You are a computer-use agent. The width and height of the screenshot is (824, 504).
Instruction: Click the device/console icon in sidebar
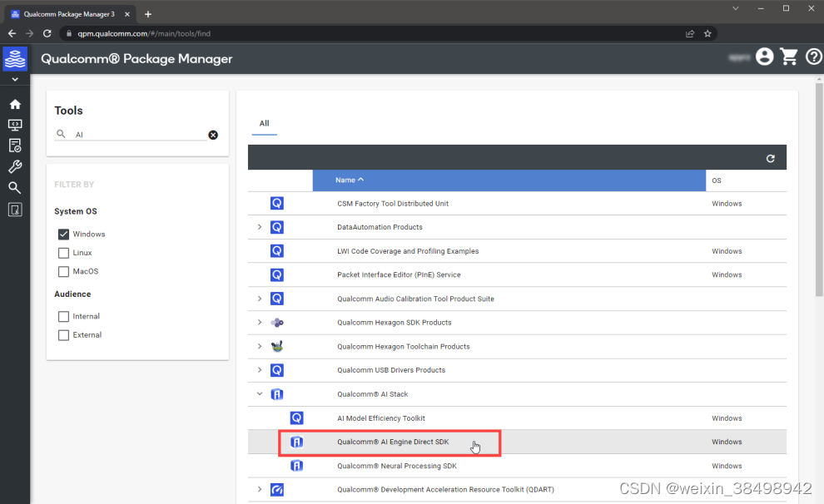tap(14, 125)
